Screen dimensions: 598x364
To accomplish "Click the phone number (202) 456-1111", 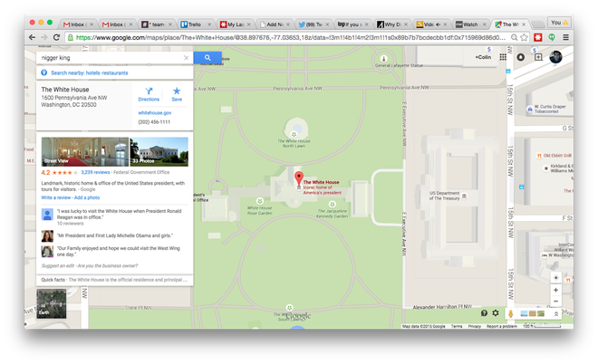I will [x=154, y=122].
